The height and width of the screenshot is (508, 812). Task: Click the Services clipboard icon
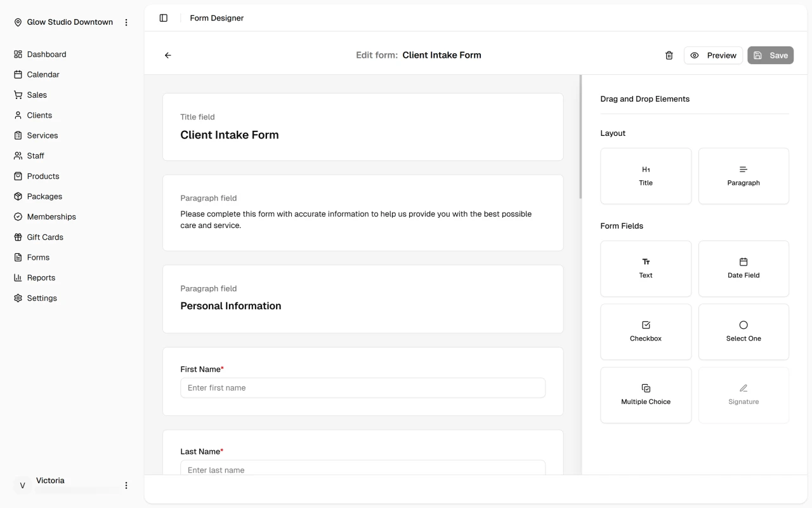click(18, 136)
